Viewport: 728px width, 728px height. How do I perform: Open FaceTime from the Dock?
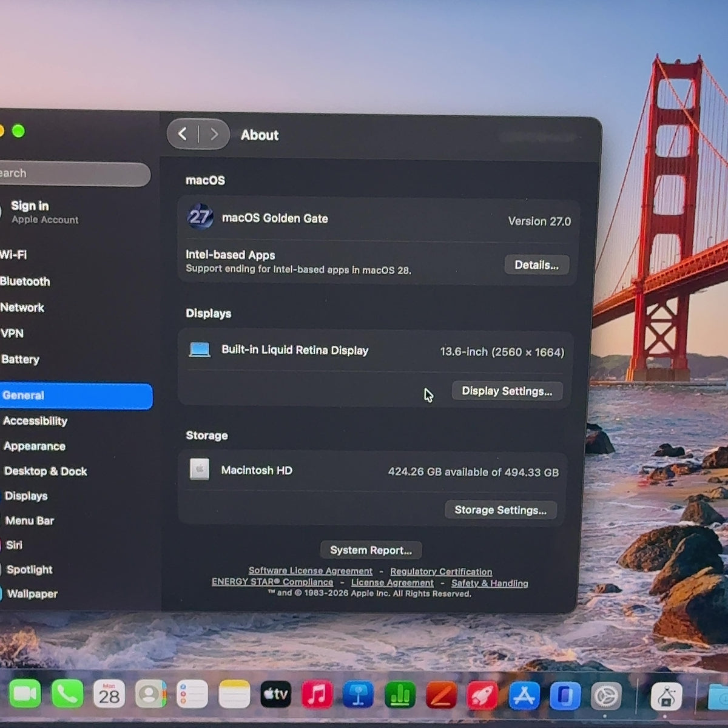(x=24, y=694)
